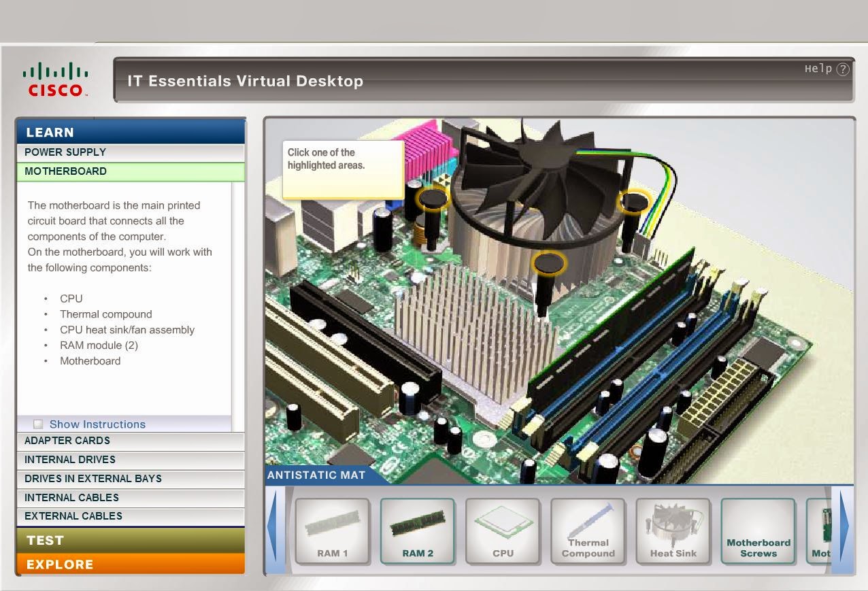The width and height of the screenshot is (868, 591).
Task: Select the RAM 1 component icon
Action: [333, 530]
